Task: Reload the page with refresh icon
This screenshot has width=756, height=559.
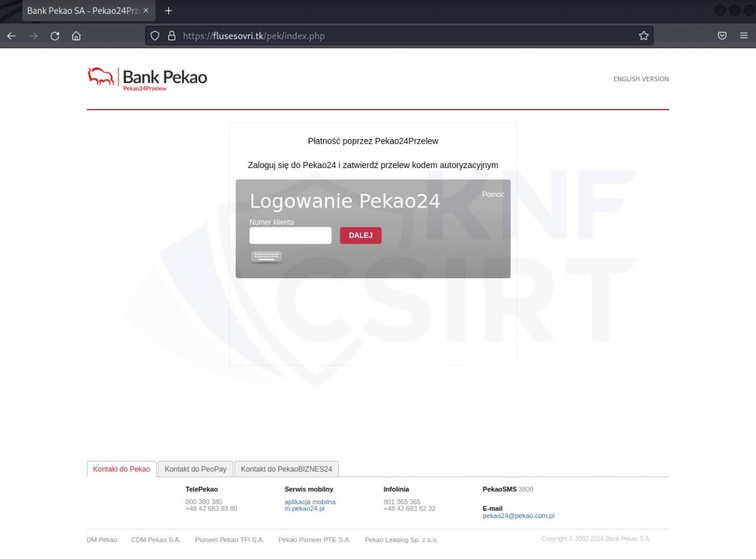Action: (55, 36)
